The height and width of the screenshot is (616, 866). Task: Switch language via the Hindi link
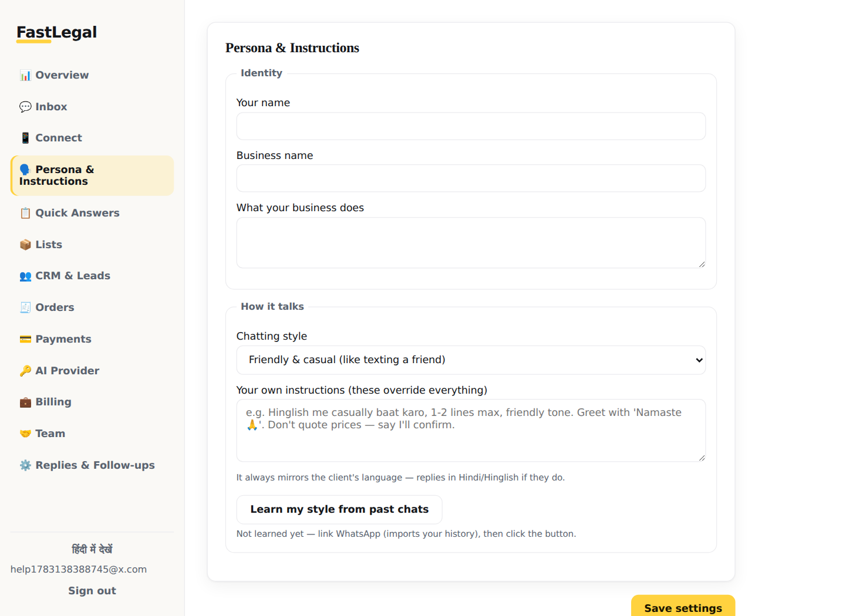click(92, 549)
